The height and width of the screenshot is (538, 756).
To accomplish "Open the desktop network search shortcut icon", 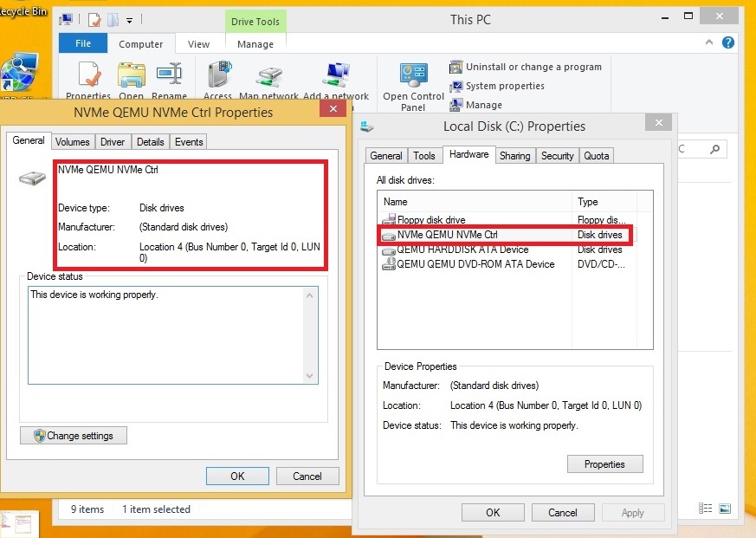I will [x=19, y=73].
